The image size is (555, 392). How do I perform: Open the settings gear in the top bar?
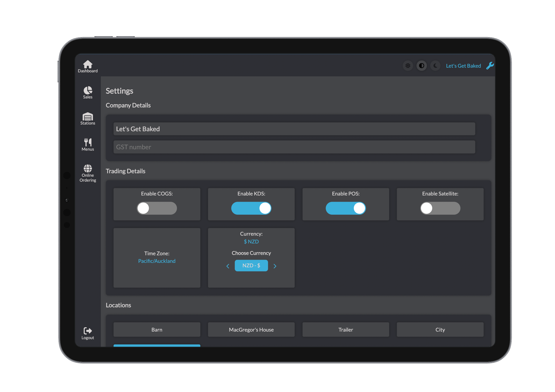(408, 65)
